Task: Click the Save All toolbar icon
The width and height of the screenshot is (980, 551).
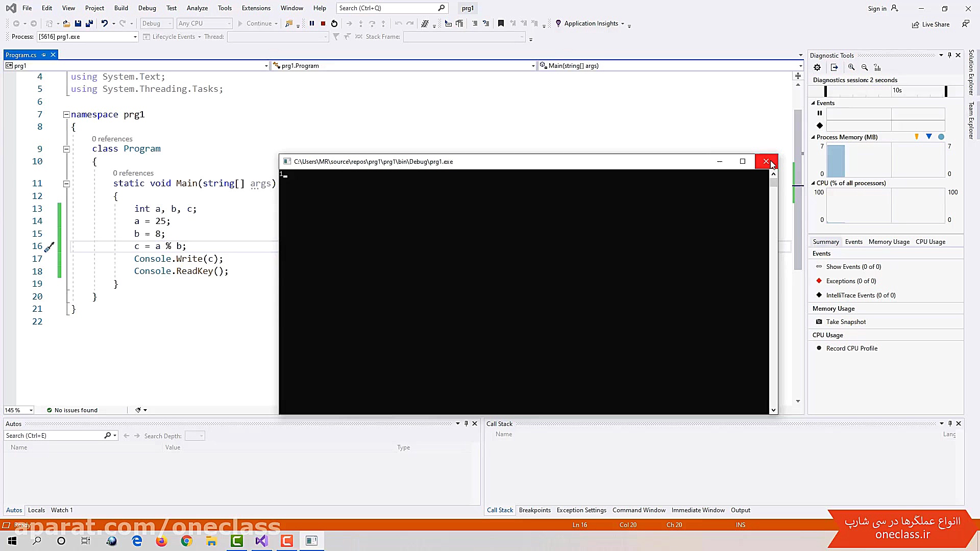Action: (x=89, y=23)
